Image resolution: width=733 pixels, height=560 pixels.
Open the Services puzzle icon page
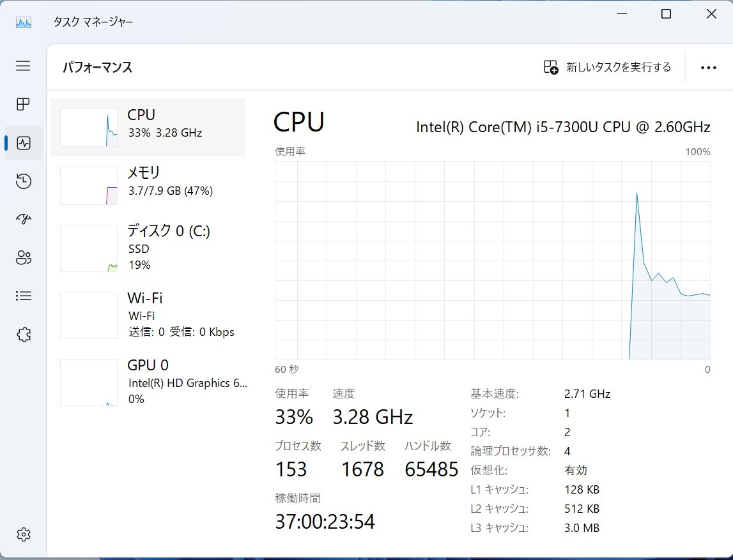[x=23, y=335]
